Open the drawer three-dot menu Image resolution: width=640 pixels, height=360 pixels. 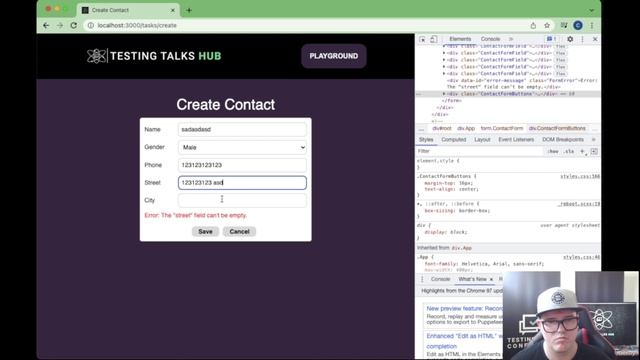point(422,279)
